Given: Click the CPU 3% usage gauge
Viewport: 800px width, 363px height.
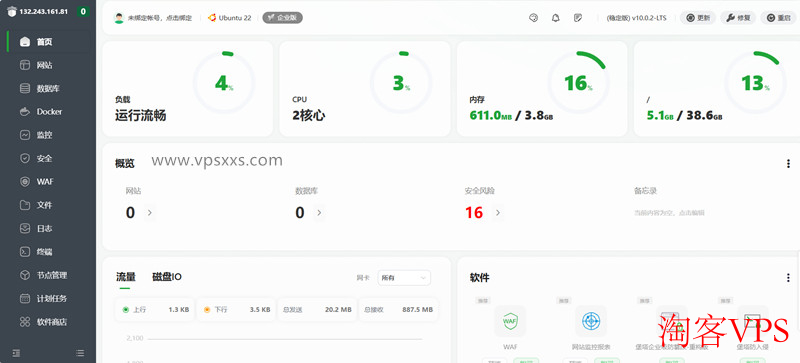Looking at the screenshot, I should [x=401, y=83].
